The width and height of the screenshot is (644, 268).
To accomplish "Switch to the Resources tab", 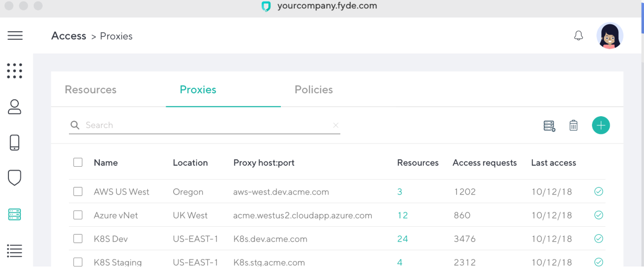I will [91, 90].
